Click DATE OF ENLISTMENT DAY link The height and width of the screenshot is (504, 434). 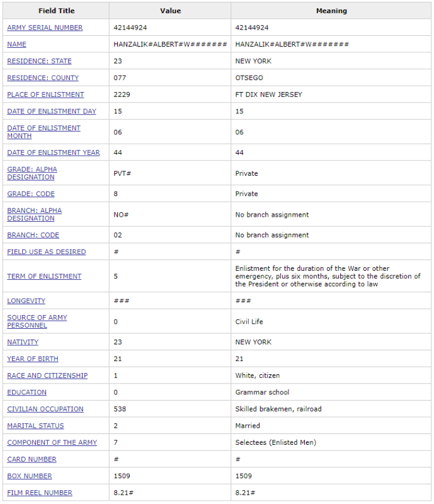coord(52,112)
